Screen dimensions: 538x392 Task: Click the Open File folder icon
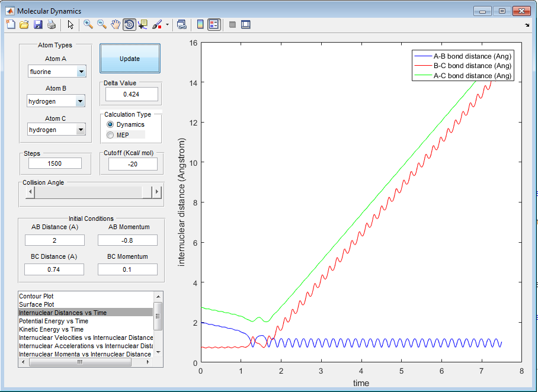pyautogui.click(x=24, y=24)
